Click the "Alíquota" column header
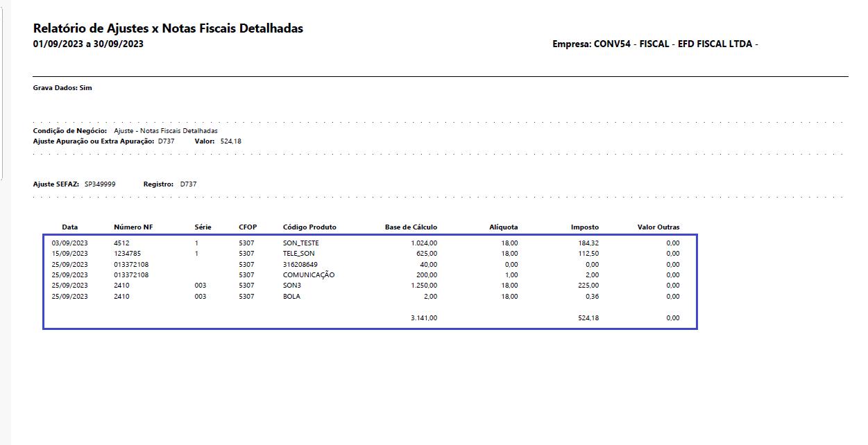The image size is (868, 445). [x=503, y=227]
